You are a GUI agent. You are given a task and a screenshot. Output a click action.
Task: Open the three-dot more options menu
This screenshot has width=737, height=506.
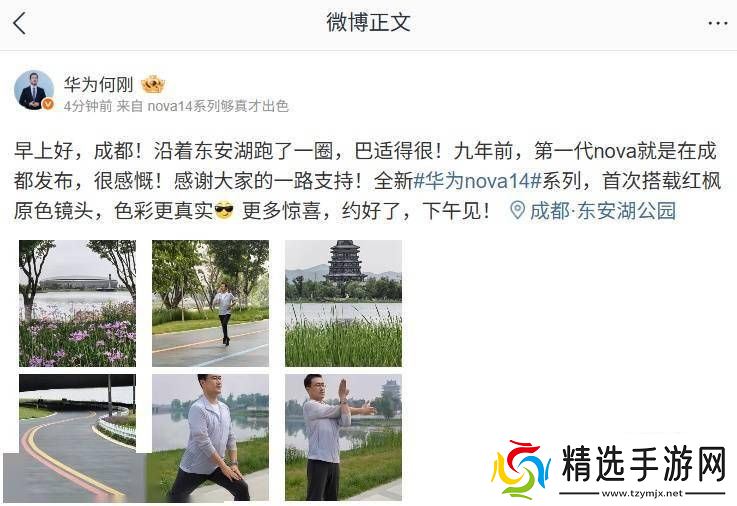[x=717, y=23]
